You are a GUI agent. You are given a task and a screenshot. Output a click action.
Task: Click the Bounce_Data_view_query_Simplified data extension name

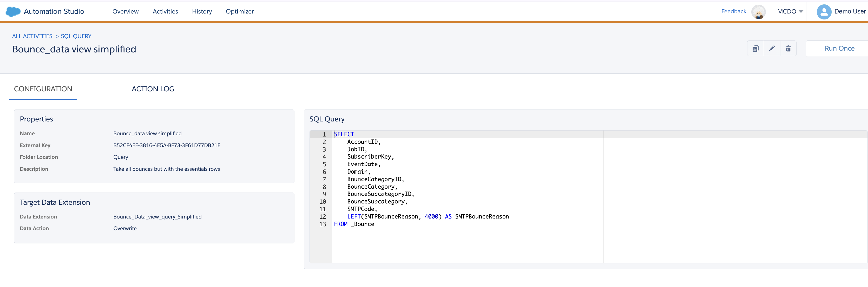[x=157, y=217]
